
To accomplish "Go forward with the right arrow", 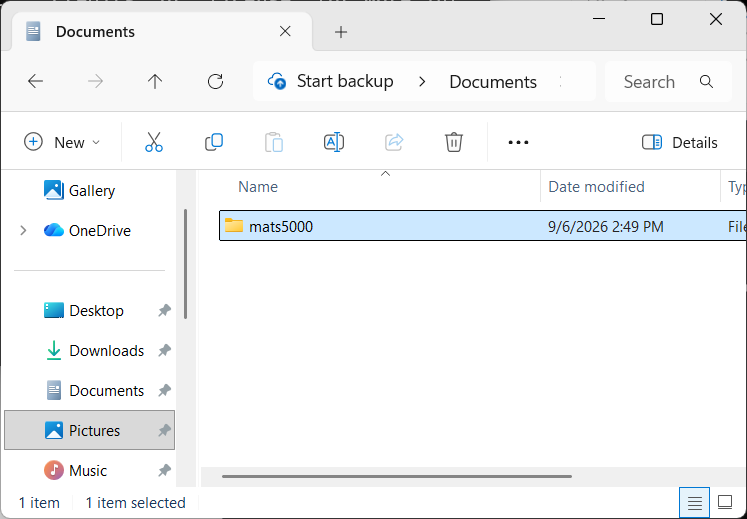I will pos(95,81).
